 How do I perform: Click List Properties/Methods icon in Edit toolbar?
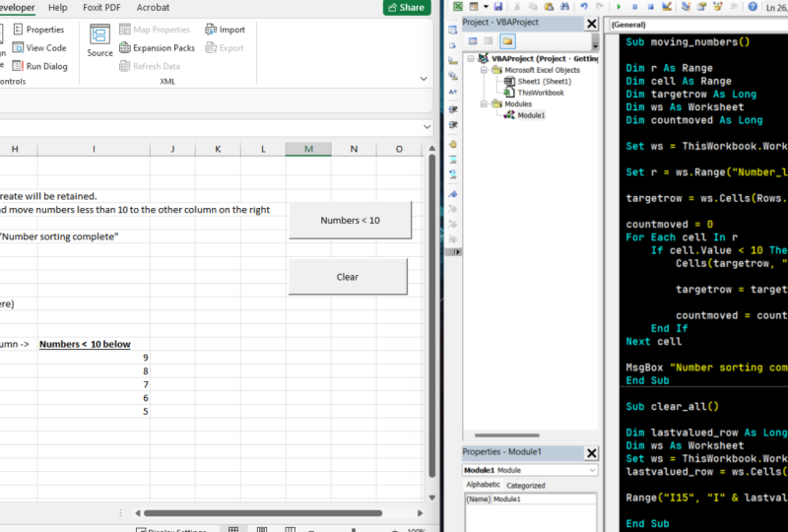[x=452, y=30]
